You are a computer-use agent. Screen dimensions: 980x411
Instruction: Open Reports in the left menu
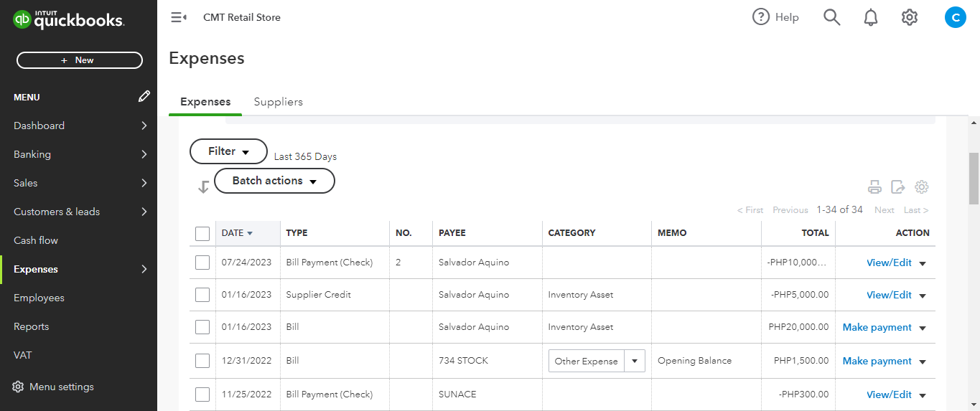click(32, 326)
